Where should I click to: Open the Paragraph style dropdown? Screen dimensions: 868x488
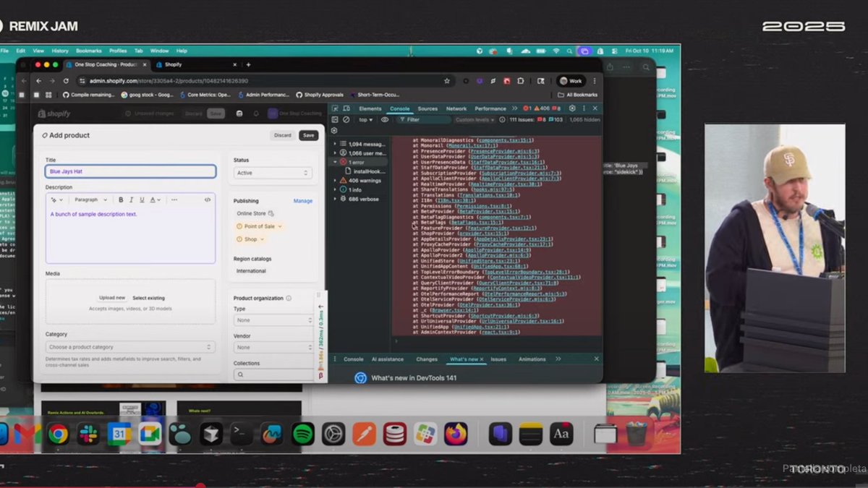click(91, 200)
